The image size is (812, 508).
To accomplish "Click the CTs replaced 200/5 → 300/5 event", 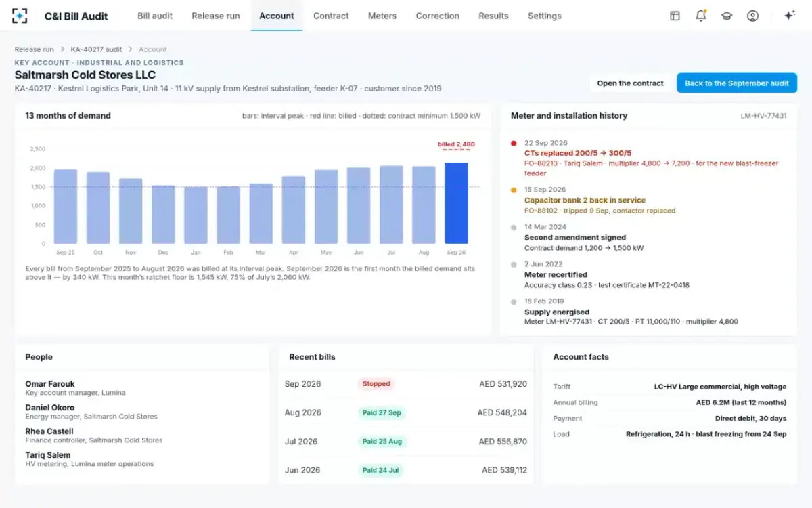I will click(578, 153).
